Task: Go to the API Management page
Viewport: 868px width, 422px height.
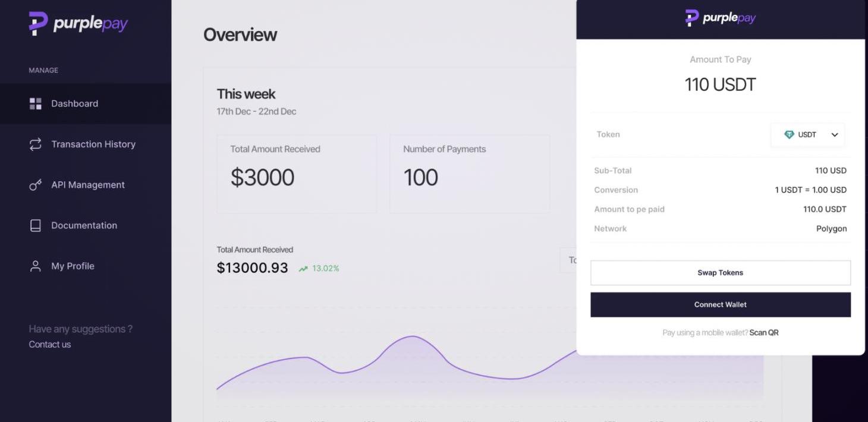Action: point(88,185)
